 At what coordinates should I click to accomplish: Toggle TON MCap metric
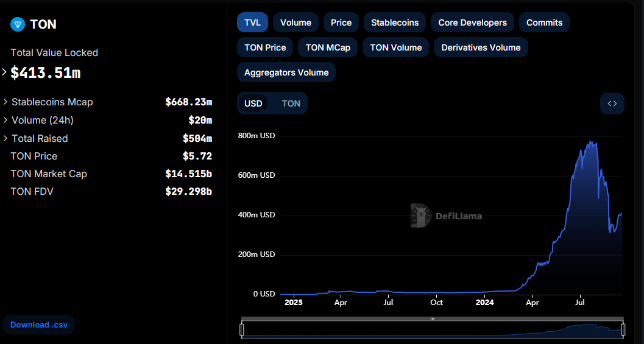tap(328, 47)
